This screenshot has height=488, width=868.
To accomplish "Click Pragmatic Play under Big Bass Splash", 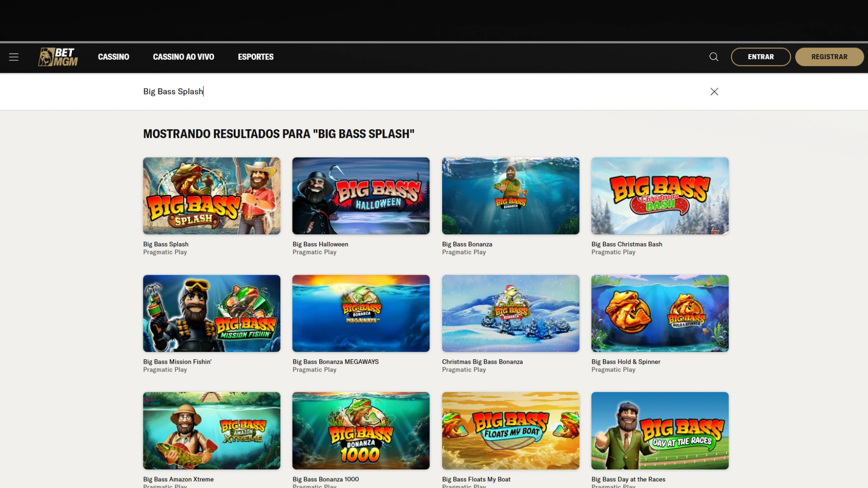I will 165,252.
